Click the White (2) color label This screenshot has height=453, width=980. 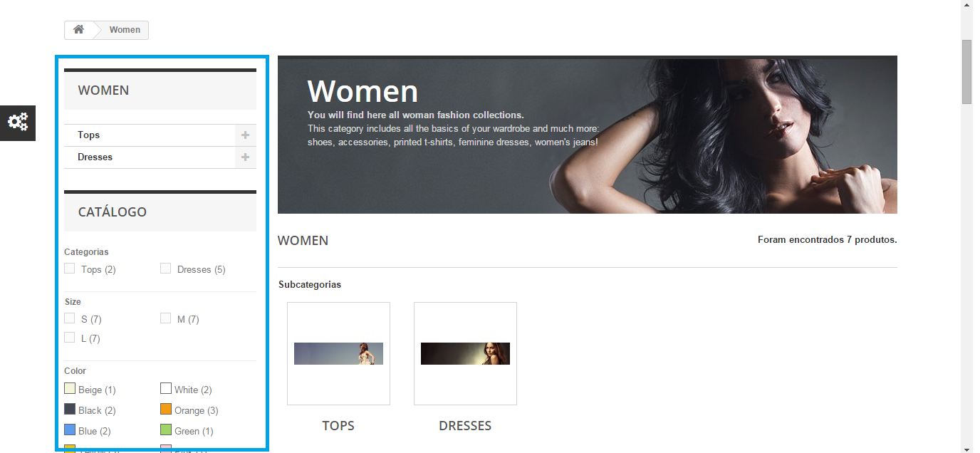(x=193, y=390)
